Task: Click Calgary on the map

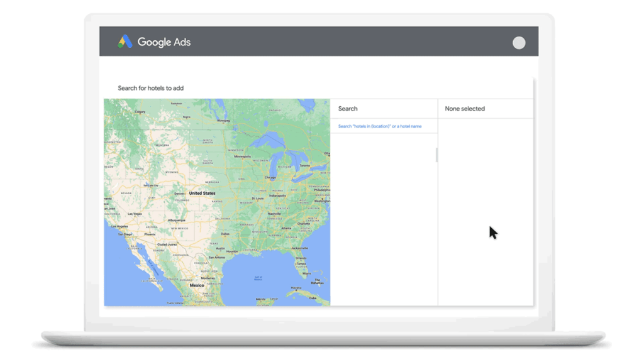Action: (x=140, y=112)
